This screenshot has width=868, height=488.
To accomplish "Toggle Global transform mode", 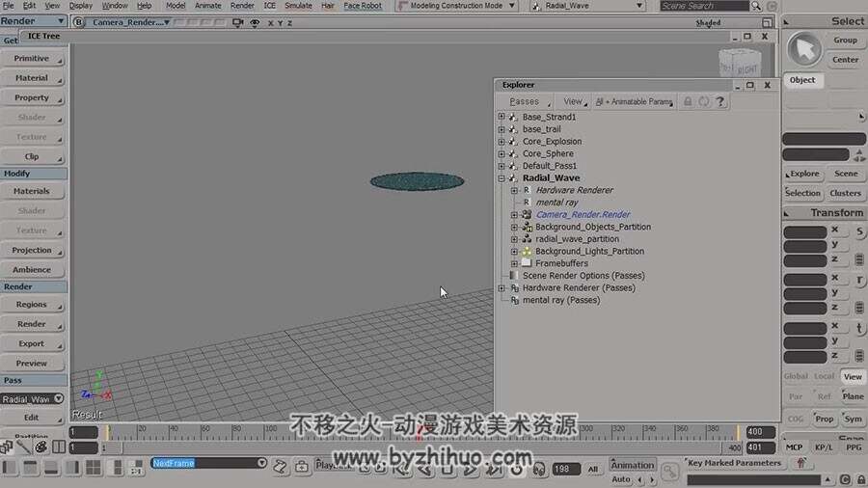I will 796,376.
